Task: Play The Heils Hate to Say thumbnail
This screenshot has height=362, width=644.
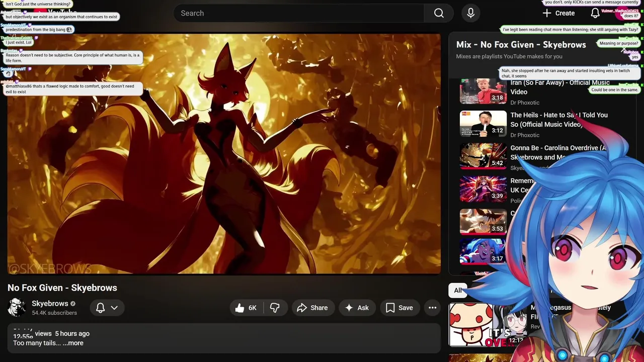Action: 483,124
